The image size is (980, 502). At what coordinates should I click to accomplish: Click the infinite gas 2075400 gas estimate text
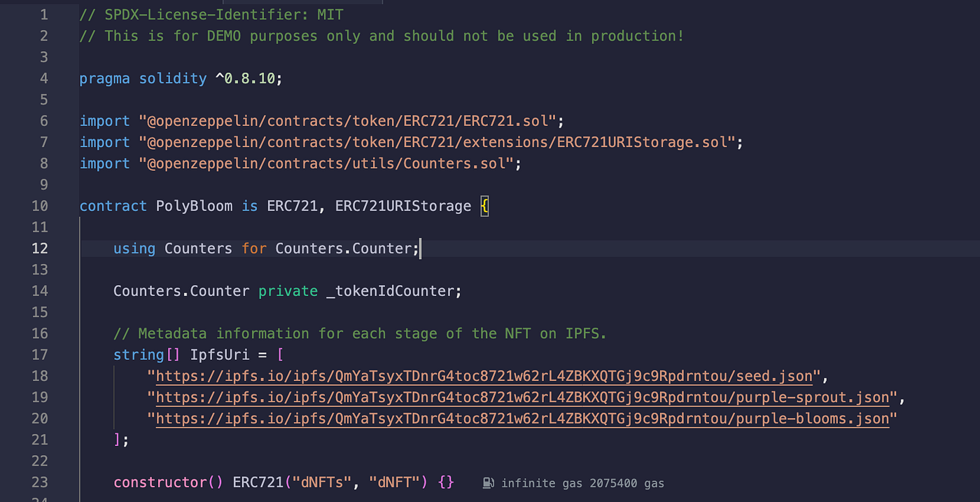pyautogui.click(x=582, y=483)
